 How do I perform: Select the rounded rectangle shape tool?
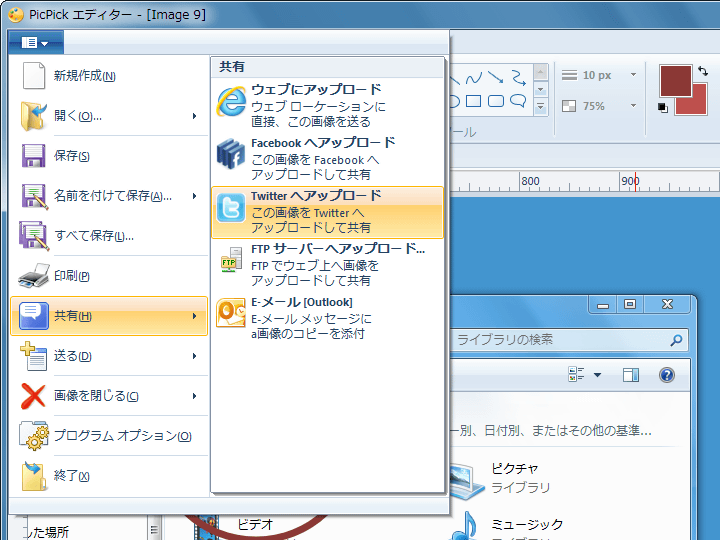tap(496, 101)
